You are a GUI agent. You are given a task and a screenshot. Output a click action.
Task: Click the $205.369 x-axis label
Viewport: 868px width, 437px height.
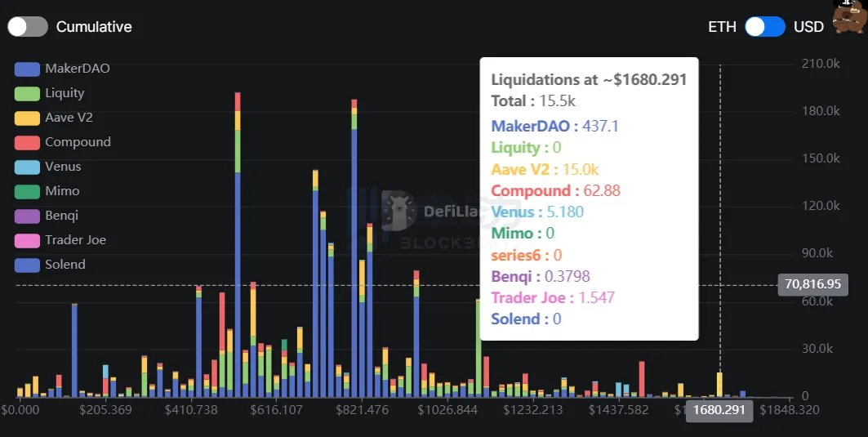pyautogui.click(x=105, y=410)
